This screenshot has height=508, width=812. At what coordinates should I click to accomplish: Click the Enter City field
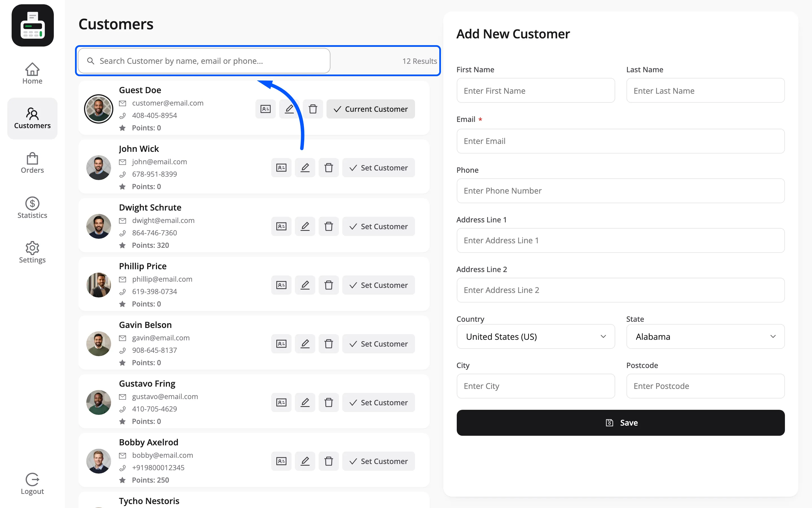coord(535,386)
